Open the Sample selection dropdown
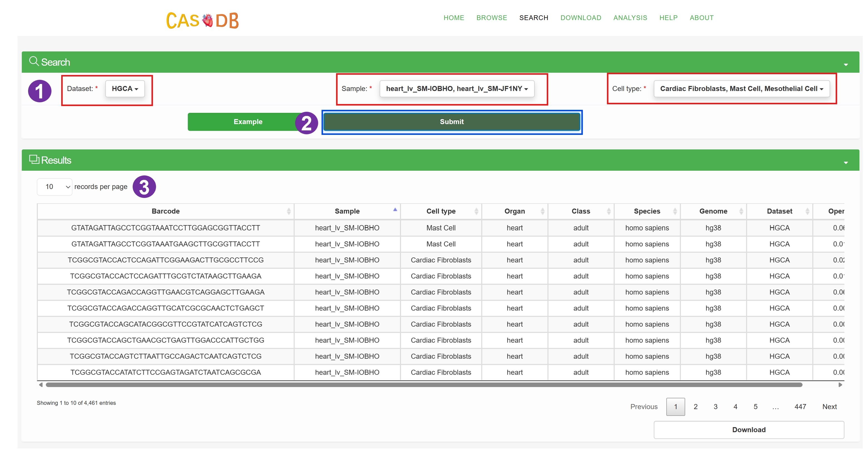Screen dimensions: 868x449 tap(457, 89)
